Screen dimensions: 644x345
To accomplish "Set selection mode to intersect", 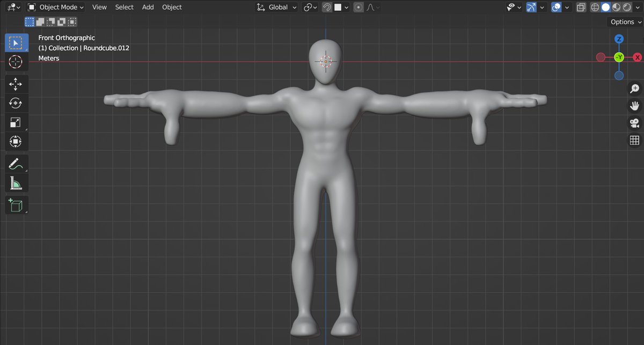I will [x=72, y=22].
